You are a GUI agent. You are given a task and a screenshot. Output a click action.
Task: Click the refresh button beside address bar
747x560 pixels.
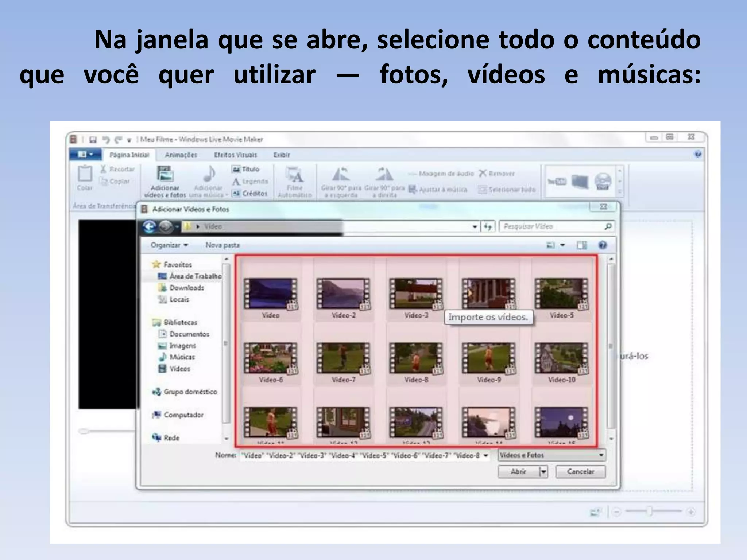pos(488,227)
